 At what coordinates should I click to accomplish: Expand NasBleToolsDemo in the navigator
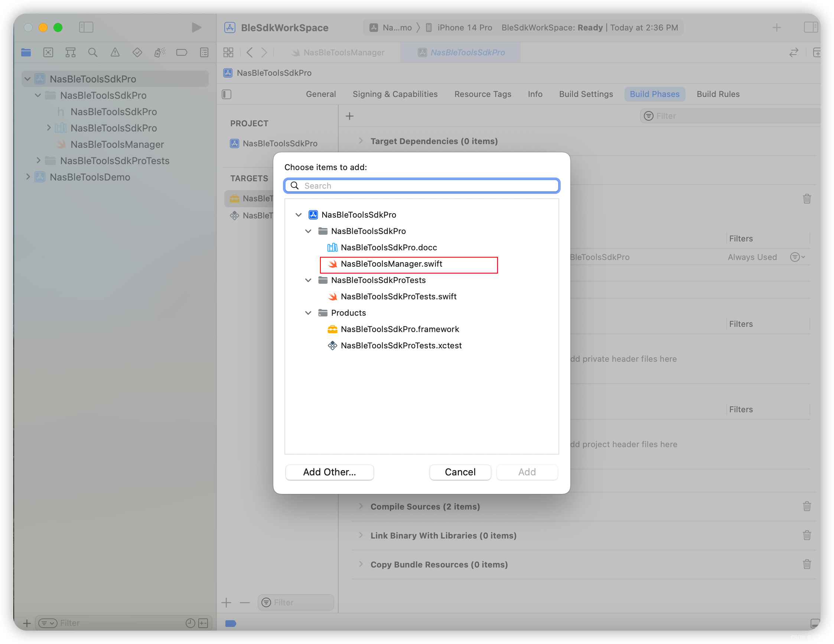point(28,177)
